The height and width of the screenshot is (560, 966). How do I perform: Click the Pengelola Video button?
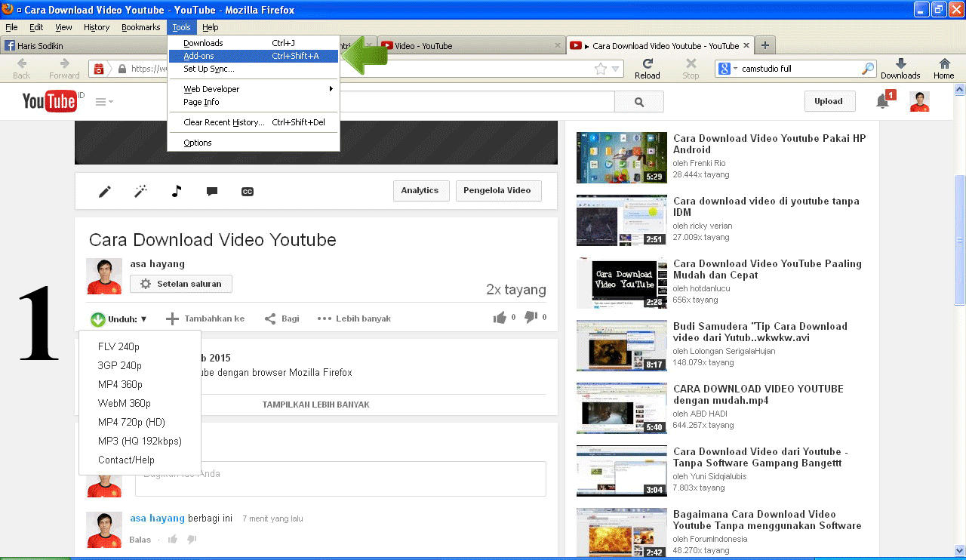[x=498, y=191]
